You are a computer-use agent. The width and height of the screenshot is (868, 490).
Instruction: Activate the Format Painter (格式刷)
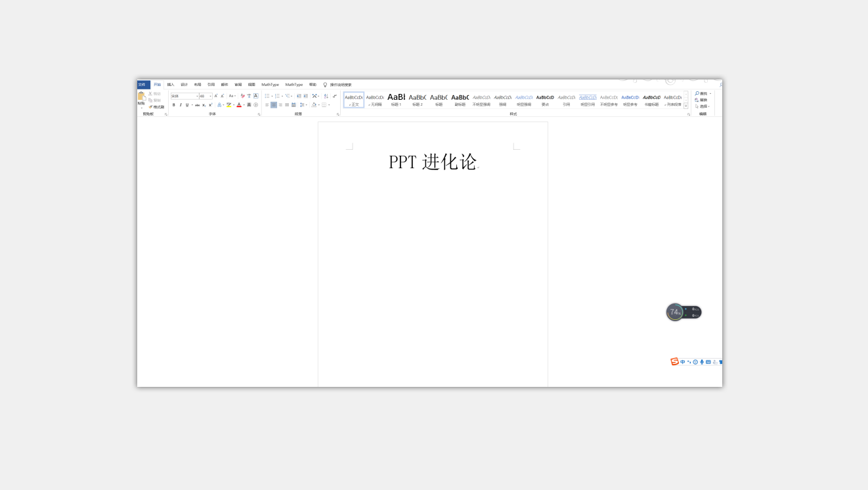pyautogui.click(x=156, y=106)
